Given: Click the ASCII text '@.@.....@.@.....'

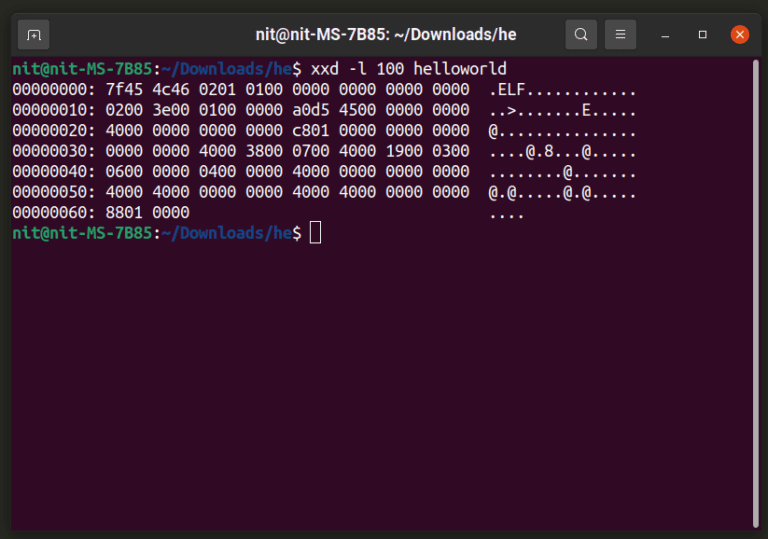Looking at the screenshot, I should pos(562,193).
